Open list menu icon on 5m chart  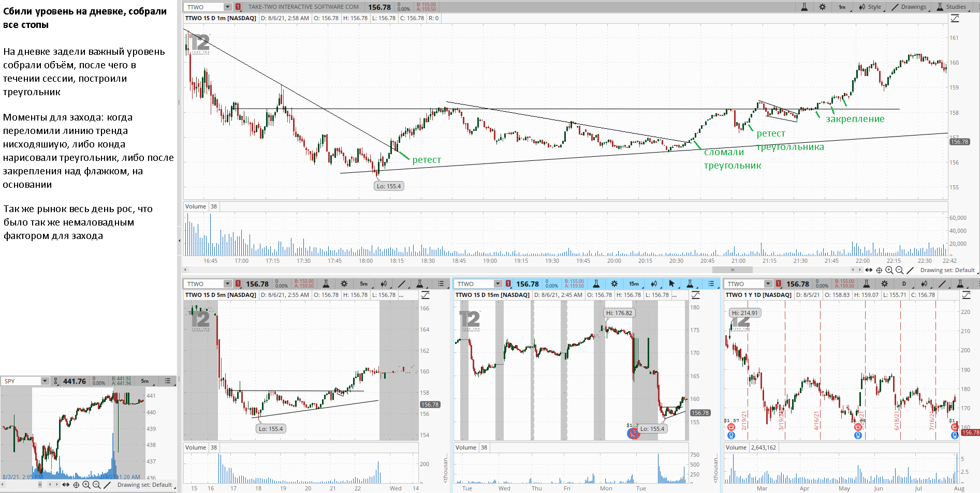[441, 283]
